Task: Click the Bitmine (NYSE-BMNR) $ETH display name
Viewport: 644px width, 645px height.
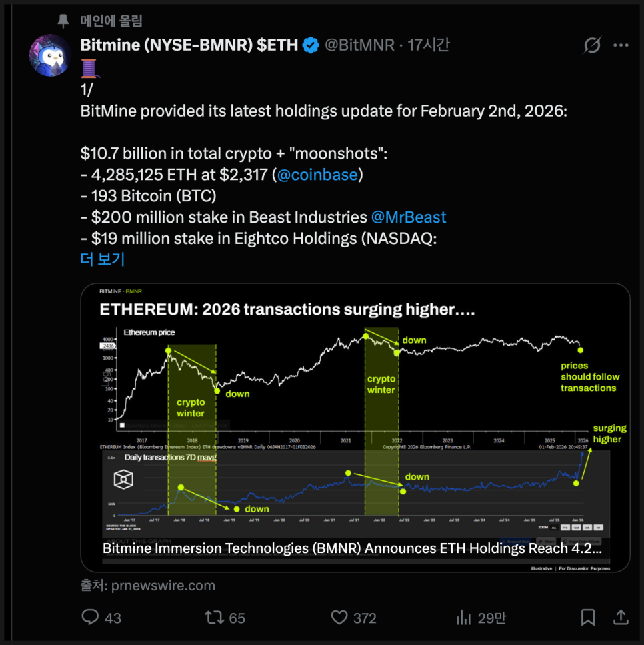Action: 189,45
